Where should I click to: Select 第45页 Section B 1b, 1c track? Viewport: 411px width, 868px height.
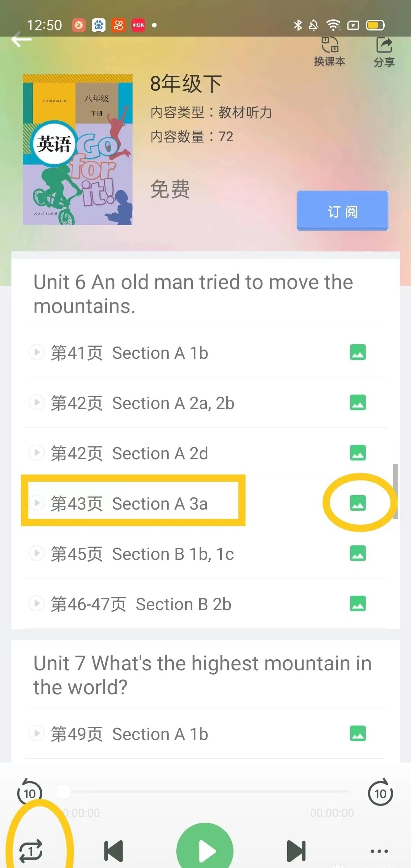pyautogui.click(x=142, y=554)
